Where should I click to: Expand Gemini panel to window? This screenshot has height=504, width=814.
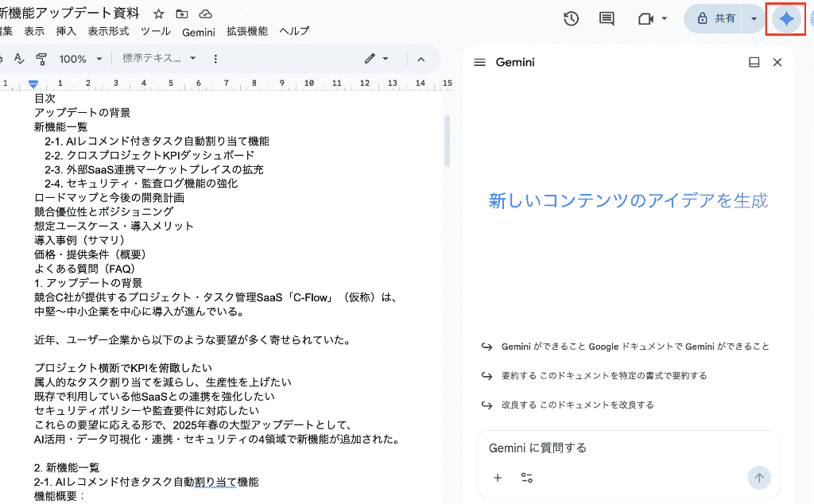(754, 62)
